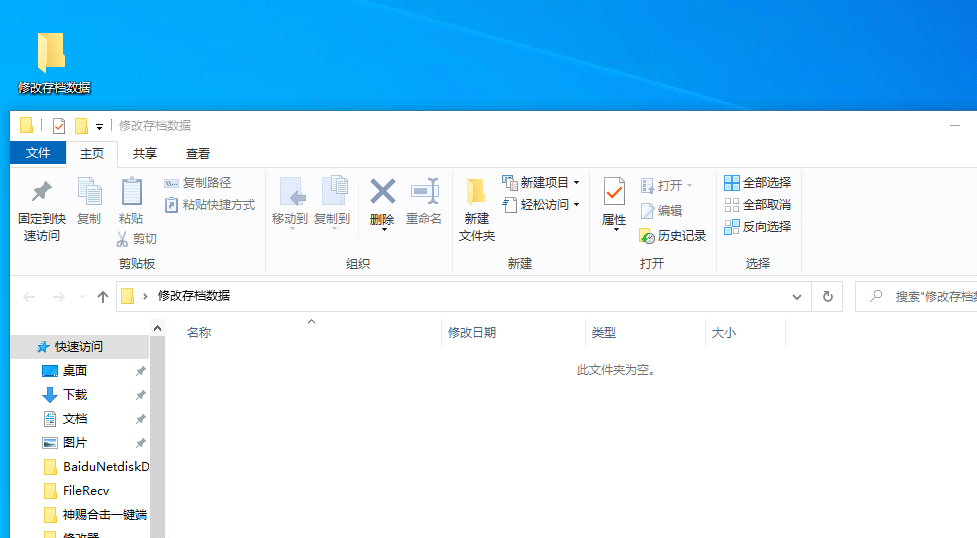Screen dimensions: 977x538
Task: Click the 固定到快速访问 pin icon
Action: click(x=42, y=191)
